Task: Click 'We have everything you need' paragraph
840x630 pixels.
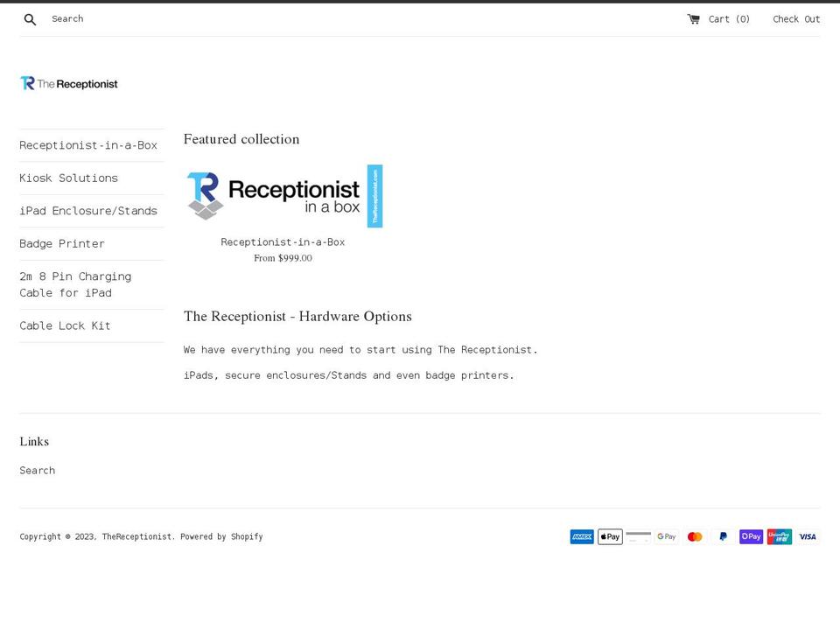Action: tap(360, 350)
